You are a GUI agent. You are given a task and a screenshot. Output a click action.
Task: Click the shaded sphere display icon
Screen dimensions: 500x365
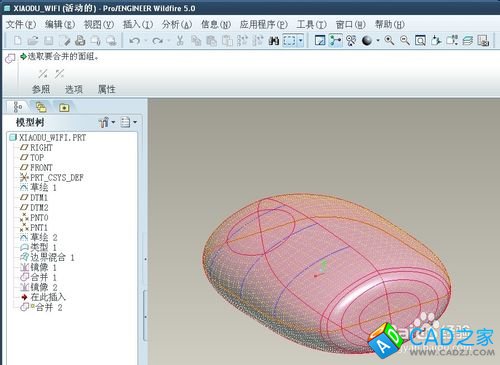[x=367, y=41]
